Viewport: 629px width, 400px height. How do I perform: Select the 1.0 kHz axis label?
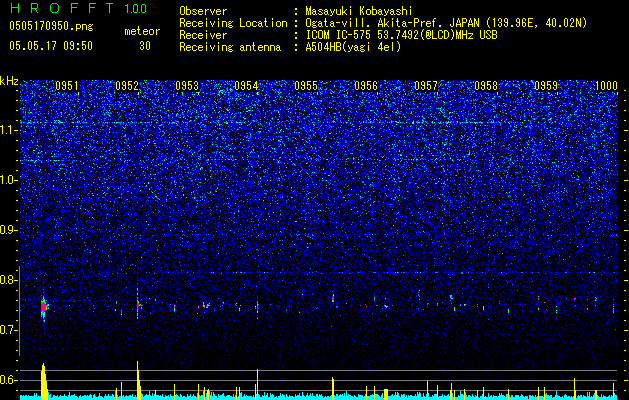(9, 180)
